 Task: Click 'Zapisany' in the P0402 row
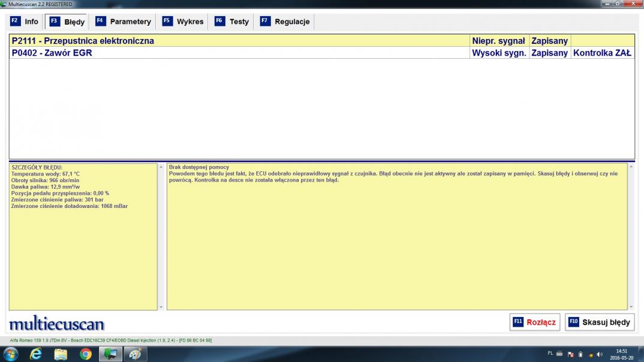click(x=549, y=53)
